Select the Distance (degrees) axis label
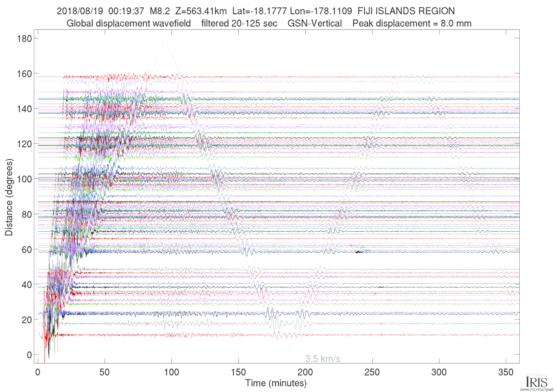This screenshot has width=556, height=392. (9, 197)
